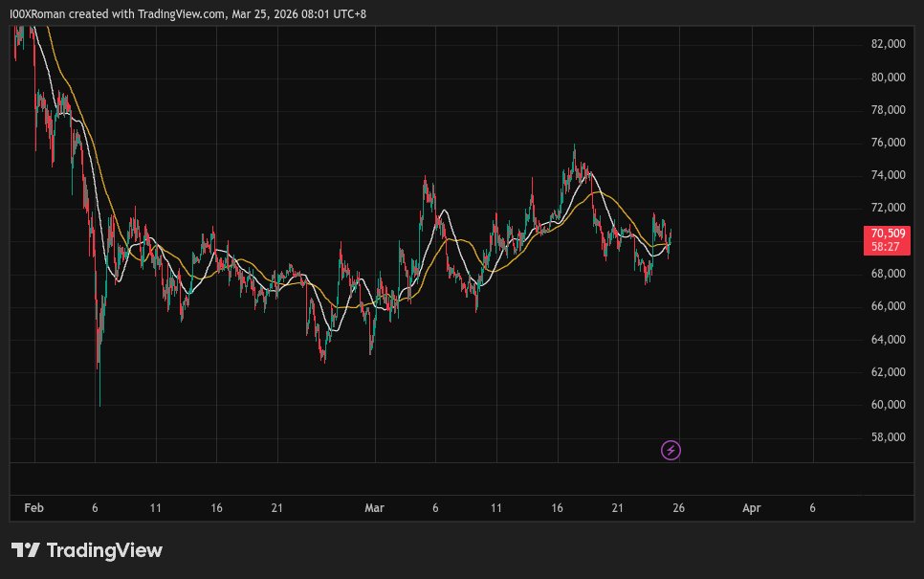The image size is (924, 579).
Task: Select the Mar label on time axis
Action: [x=374, y=508]
